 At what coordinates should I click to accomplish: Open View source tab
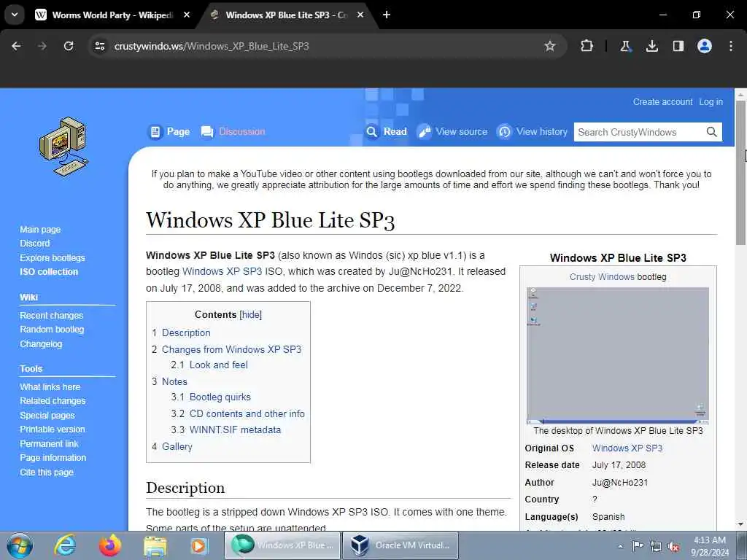tap(452, 132)
